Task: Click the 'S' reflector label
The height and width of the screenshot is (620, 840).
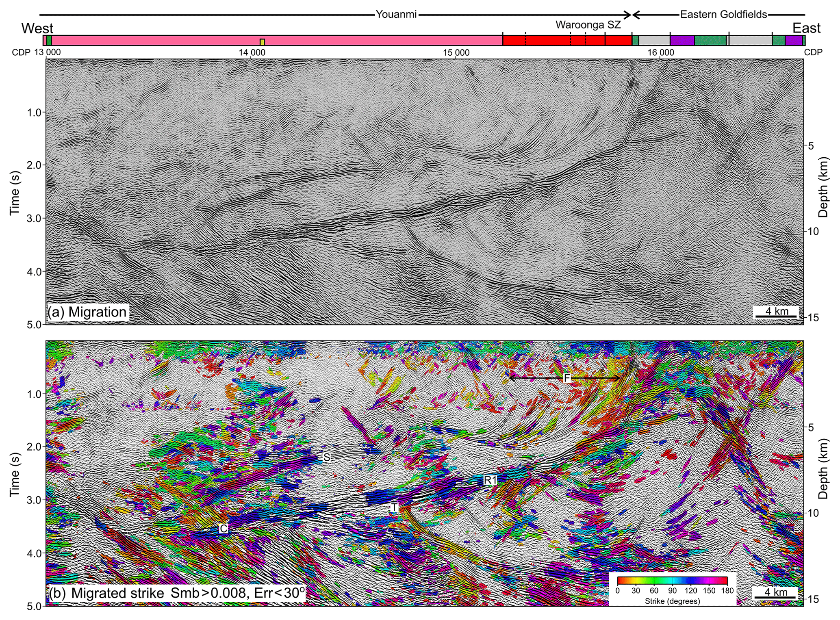Action: click(326, 457)
